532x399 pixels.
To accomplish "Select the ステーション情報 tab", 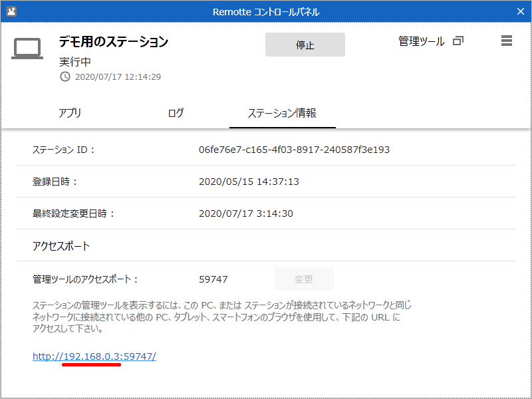I will tap(282, 113).
